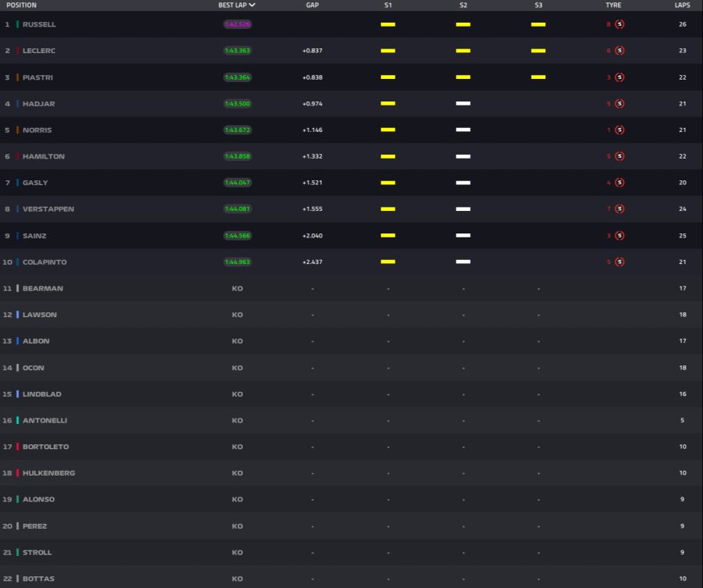Click the Laps column header
Image resolution: width=703 pixels, height=588 pixels.
[x=683, y=5]
